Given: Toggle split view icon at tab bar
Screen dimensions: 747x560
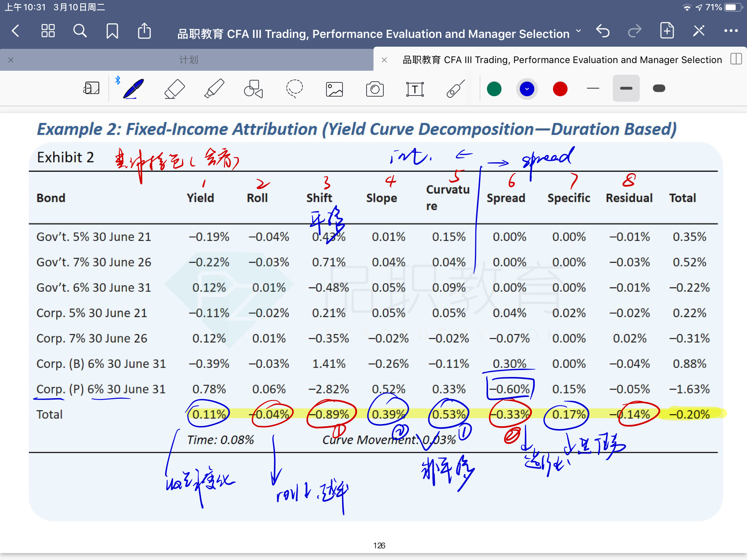Looking at the screenshot, I should coord(736,59).
